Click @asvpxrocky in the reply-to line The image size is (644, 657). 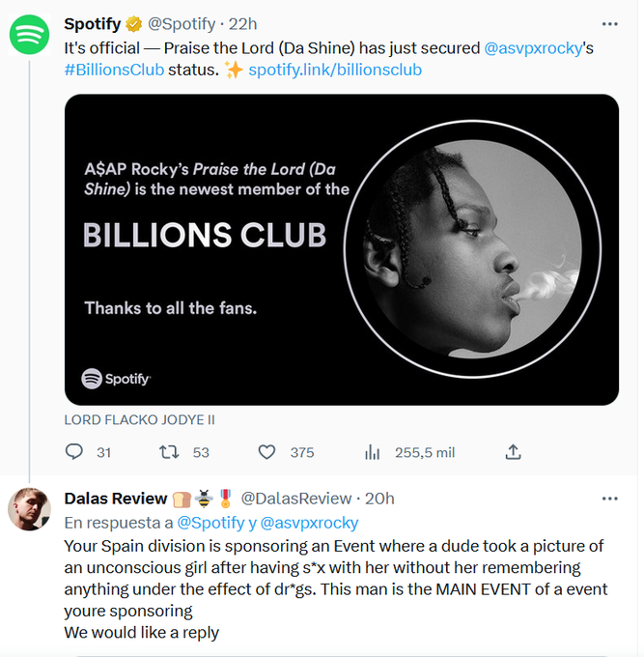coord(309,523)
